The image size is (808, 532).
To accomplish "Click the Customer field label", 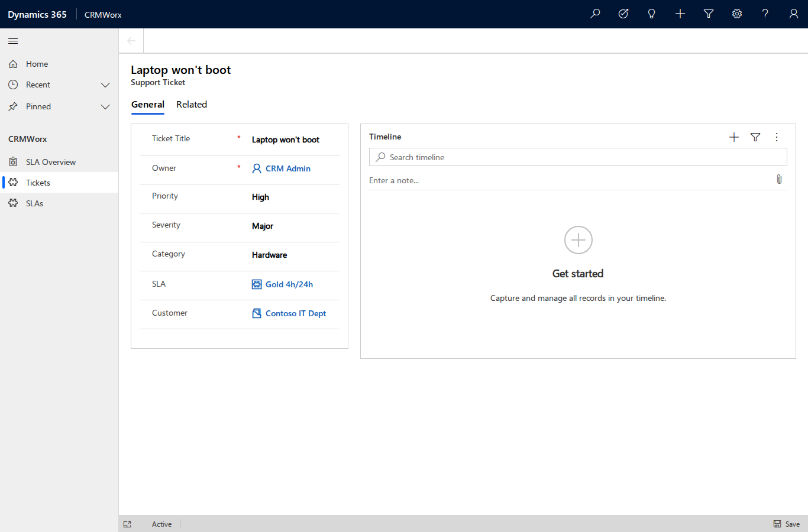I will click(170, 313).
